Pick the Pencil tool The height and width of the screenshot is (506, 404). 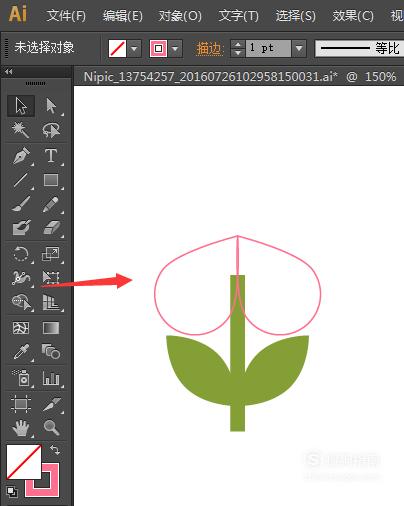pyautogui.click(x=51, y=204)
